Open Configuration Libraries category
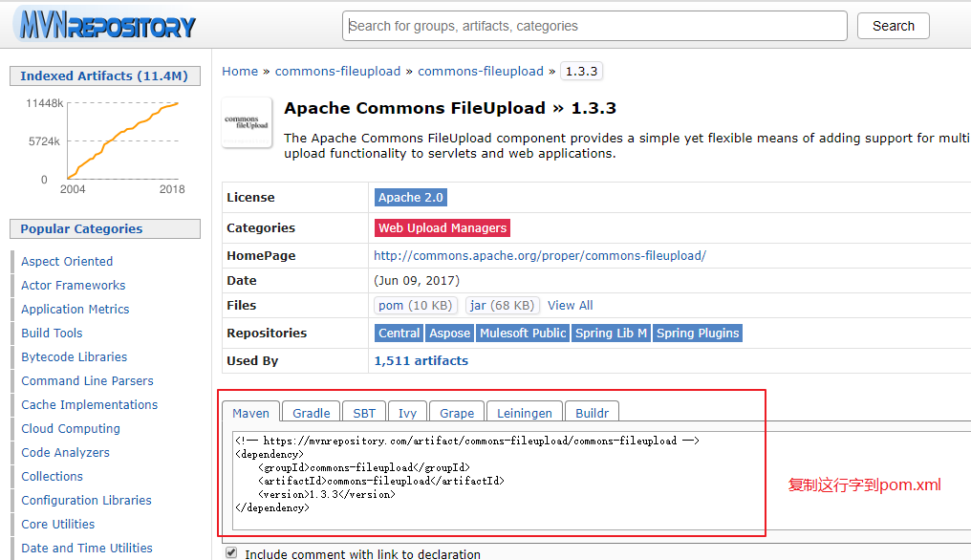The height and width of the screenshot is (560, 971). pyautogui.click(x=86, y=501)
